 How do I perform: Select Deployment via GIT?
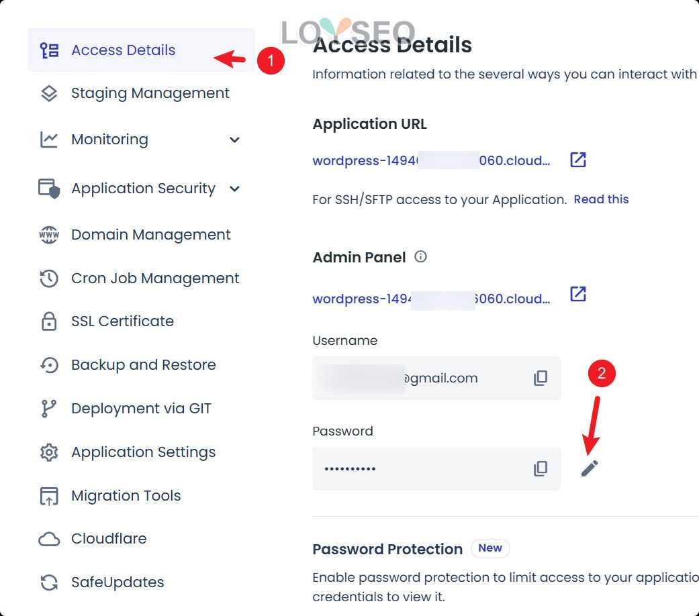coord(141,409)
